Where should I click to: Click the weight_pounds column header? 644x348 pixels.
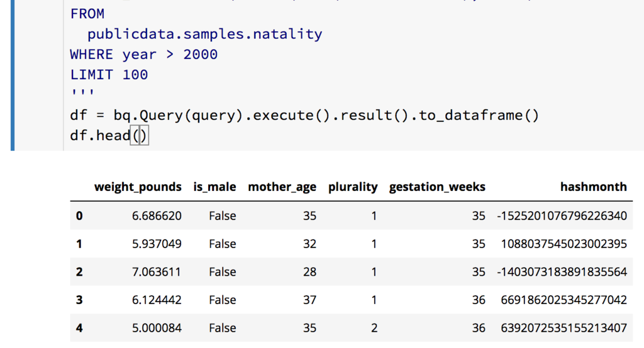click(138, 187)
